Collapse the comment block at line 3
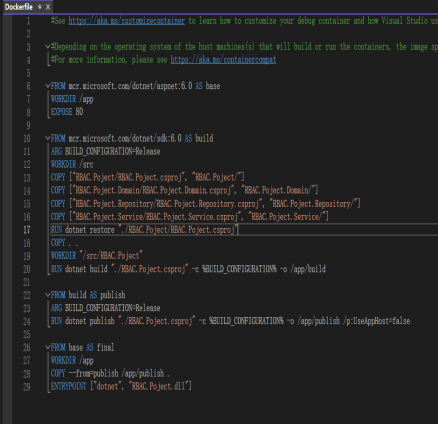Screen dimensions: 438x424 coord(48,47)
